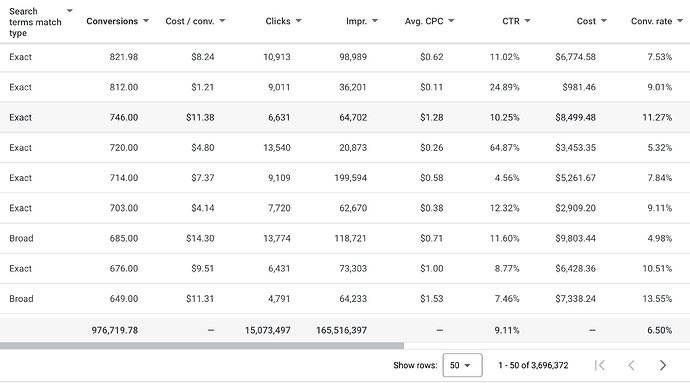Screen dimensions: 690x383
Task: Click the $8.24 cost per conversion cell
Action: click(202, 57)
